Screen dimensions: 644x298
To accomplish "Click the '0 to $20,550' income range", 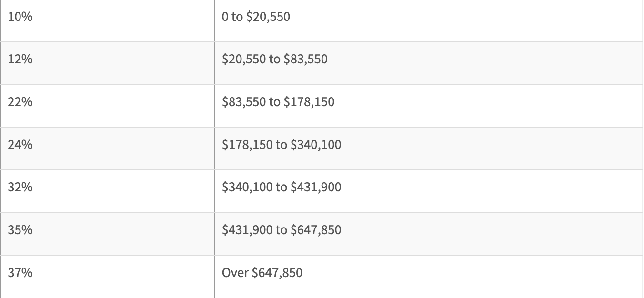I will [x=256, y=18].
